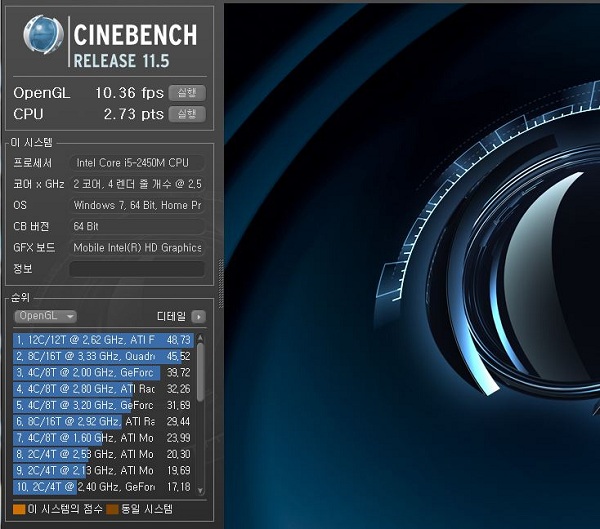Click the CPU score 2.73 pts
Image resolution: width=600 pixels, height=529 pixels.
coord(134,114)
